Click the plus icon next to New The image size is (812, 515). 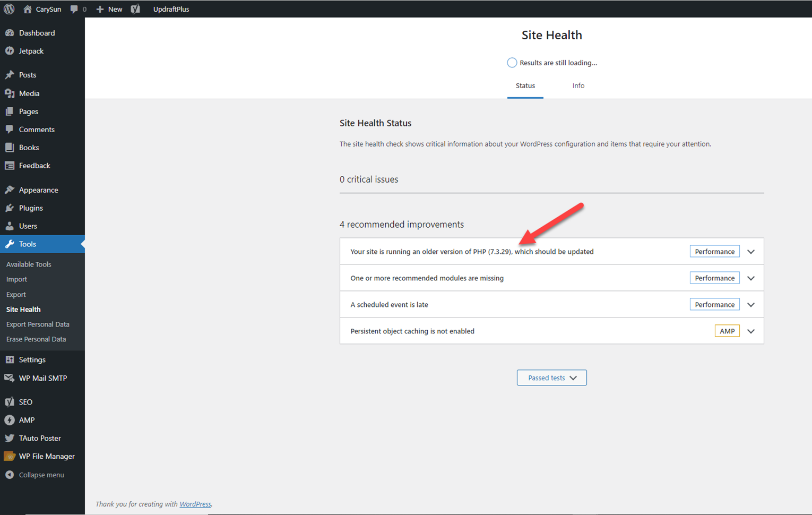[100, 9]
